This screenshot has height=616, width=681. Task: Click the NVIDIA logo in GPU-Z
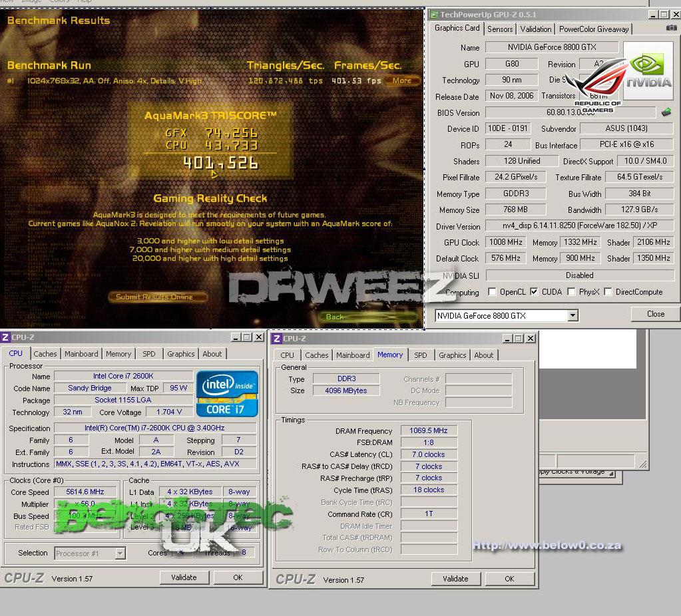tap(648, 71)
